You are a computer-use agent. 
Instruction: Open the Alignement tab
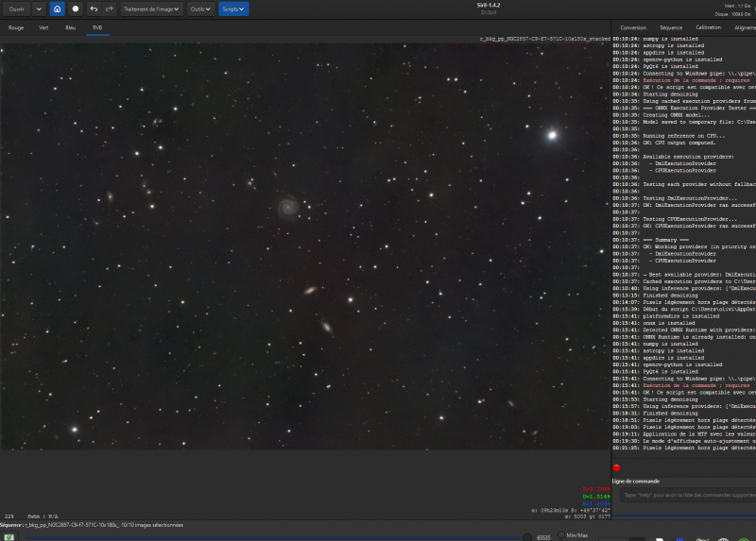745,28
